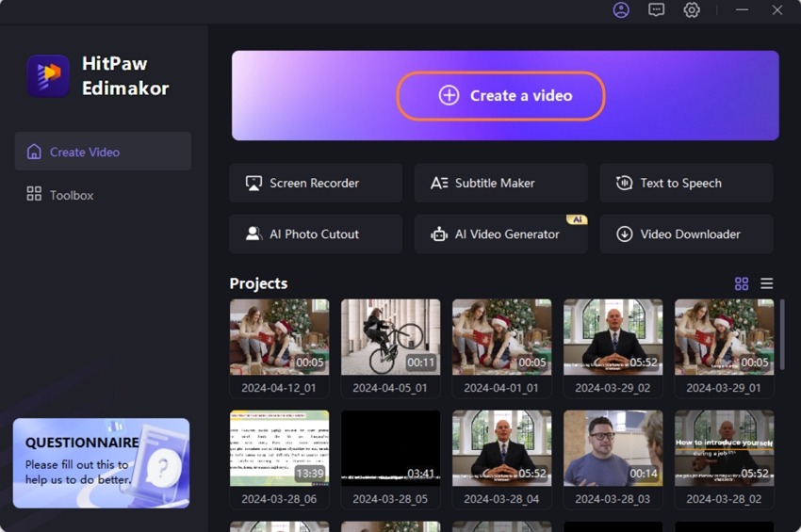Click the plus icon in Create a video
801x532 pixels.
pyautogui.click(x=449, y=95)
